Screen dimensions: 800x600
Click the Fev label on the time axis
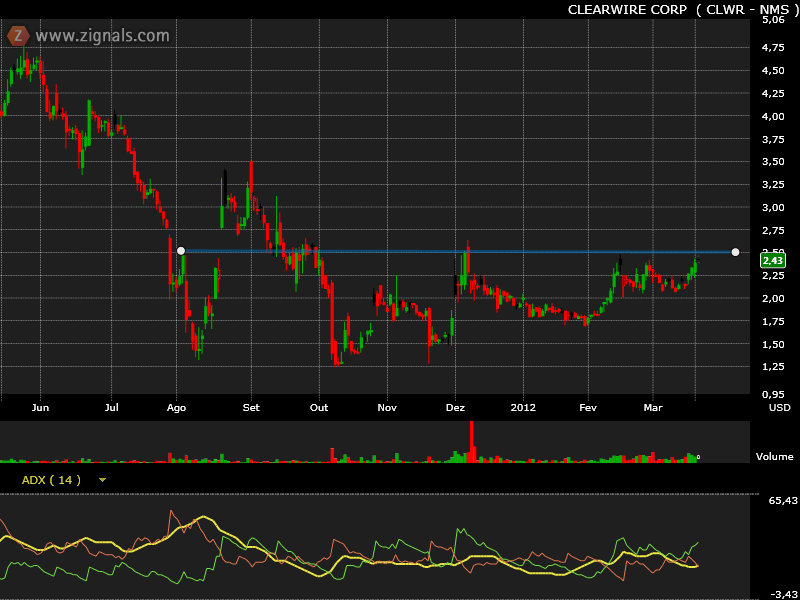(588, 408)
